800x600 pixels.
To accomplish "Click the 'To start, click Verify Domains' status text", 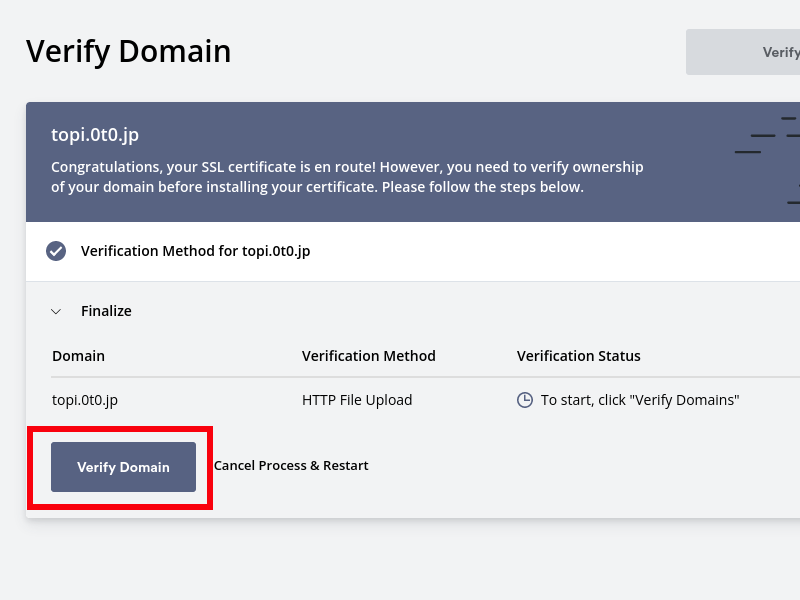I will (x=640, y=400).
